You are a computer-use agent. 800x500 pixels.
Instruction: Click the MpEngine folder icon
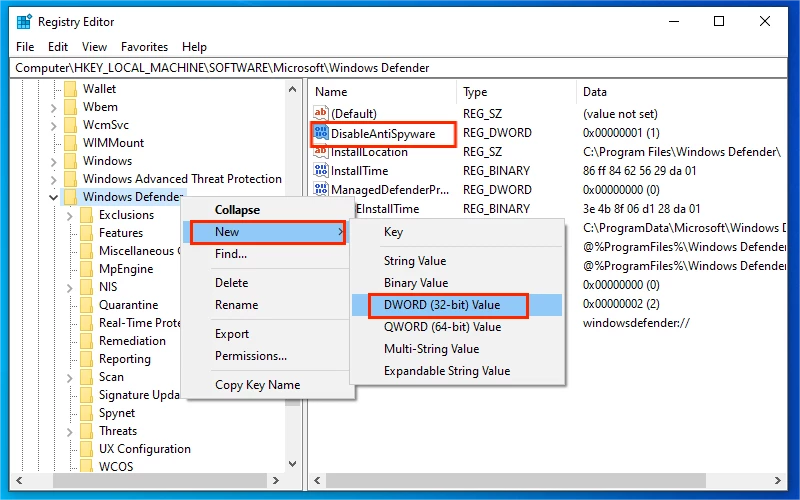tap(86, 269)
